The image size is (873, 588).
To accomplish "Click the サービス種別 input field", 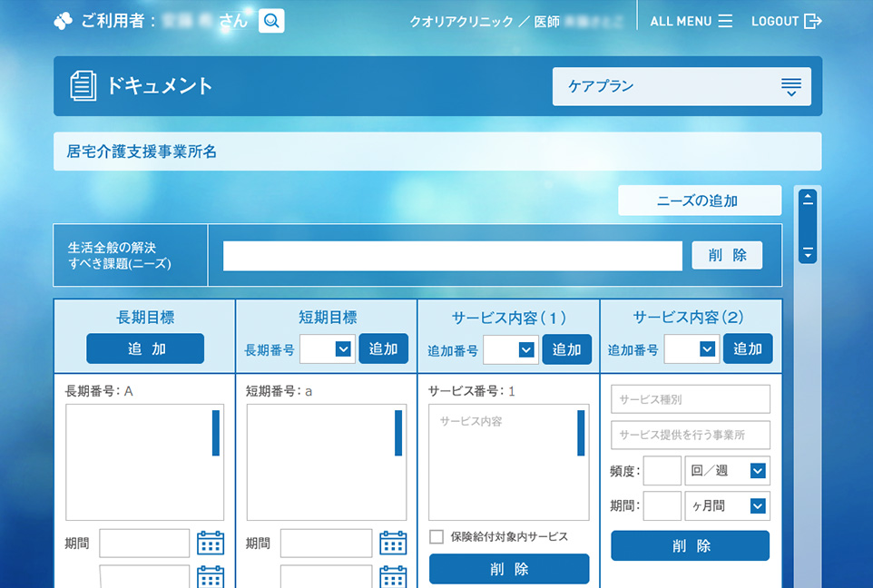I will coord(690,399).
